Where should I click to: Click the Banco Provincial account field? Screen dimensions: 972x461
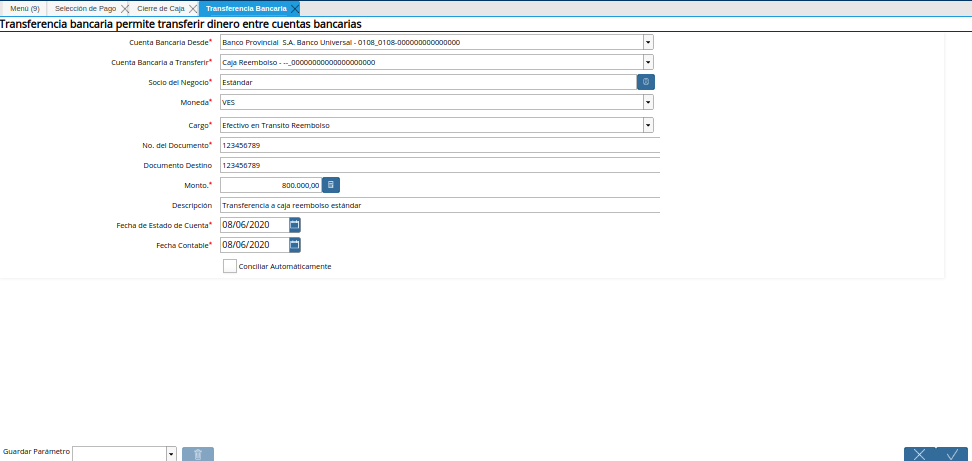[x=431, y=42]
